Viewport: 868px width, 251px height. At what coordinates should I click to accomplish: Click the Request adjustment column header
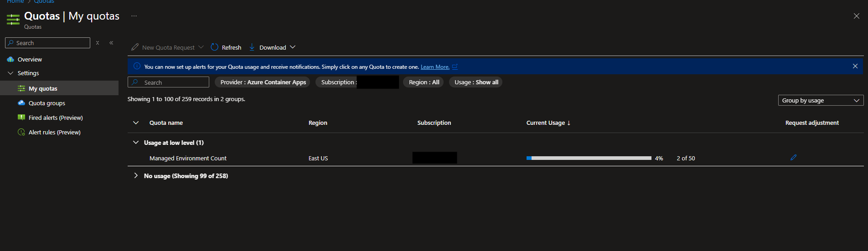(812, 123)
